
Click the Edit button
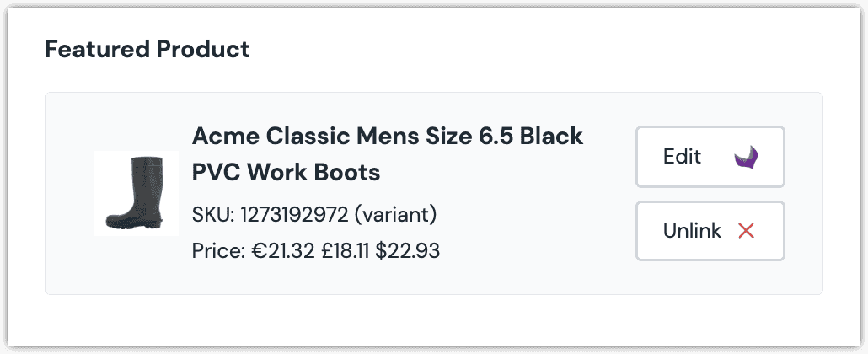pyautogui.click(x=710, y=157)
